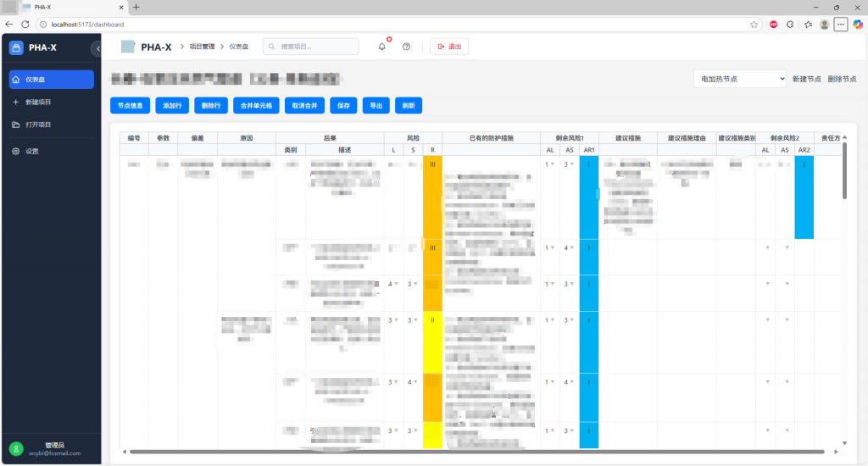Open 仪表盘 in the sidebar
The width and height of the screenshot is (868, 466).
coord(51,80)
